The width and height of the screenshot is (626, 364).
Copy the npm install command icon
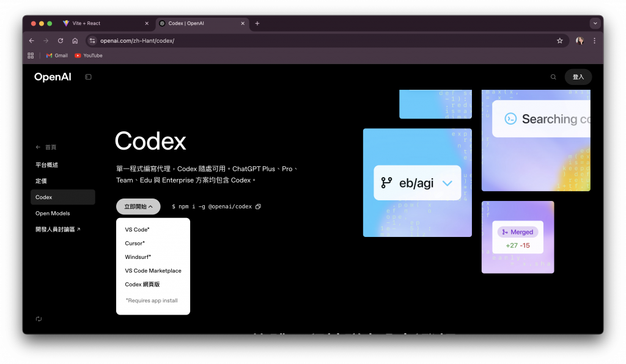tap(259, 206)
